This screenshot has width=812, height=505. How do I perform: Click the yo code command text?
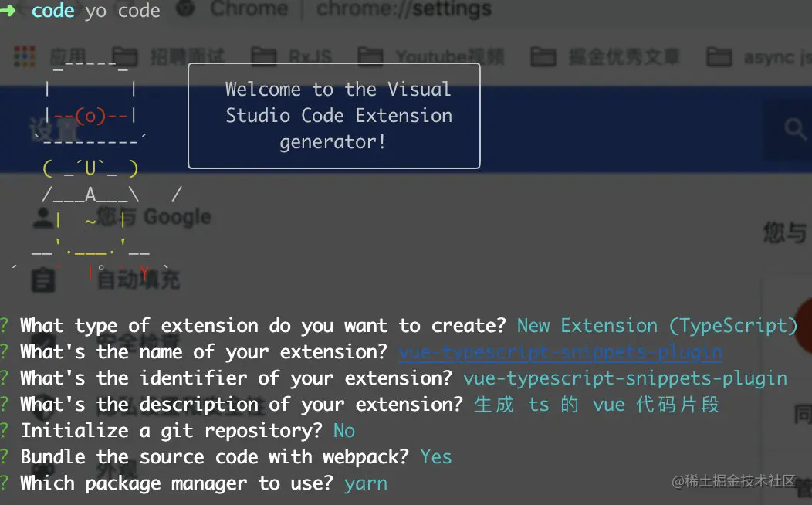tap(123, 11)
